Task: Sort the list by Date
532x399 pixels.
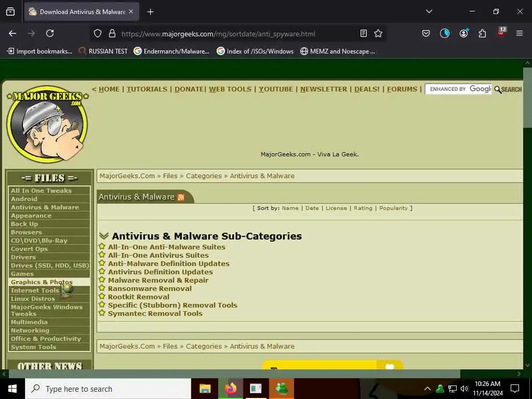Action: coord(312,208)
